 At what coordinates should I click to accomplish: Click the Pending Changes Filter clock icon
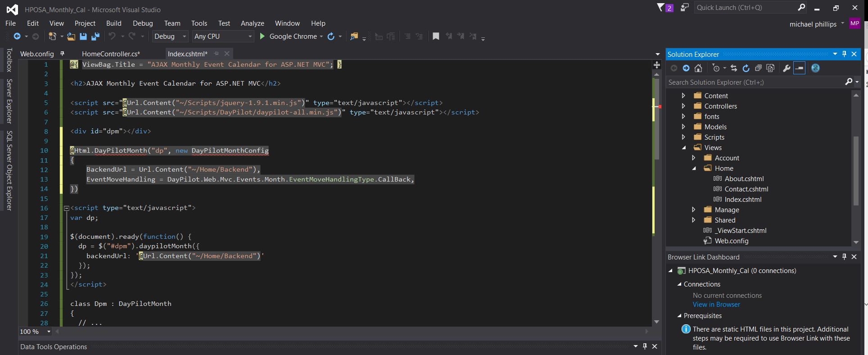click(716, 68)
